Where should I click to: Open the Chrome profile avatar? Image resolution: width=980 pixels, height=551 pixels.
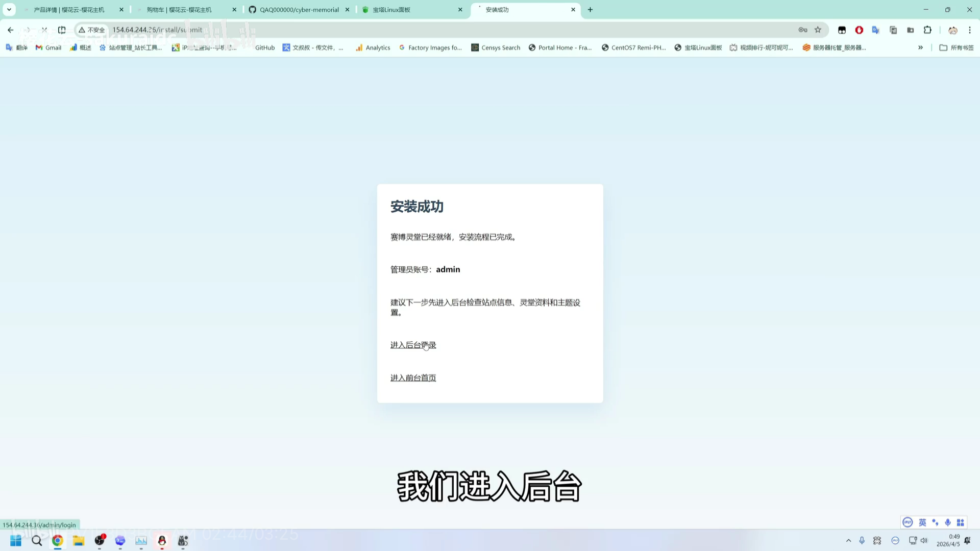point(953,30)
